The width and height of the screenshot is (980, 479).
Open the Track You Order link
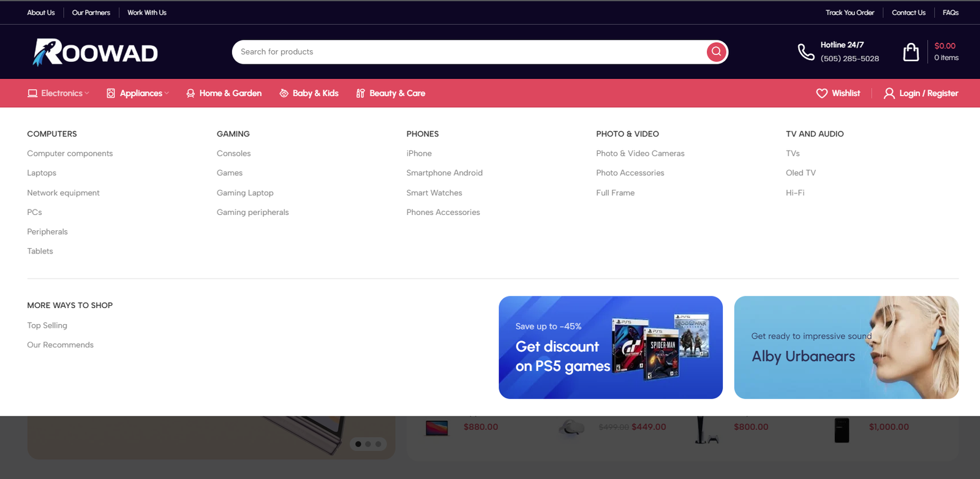(850, 12)
